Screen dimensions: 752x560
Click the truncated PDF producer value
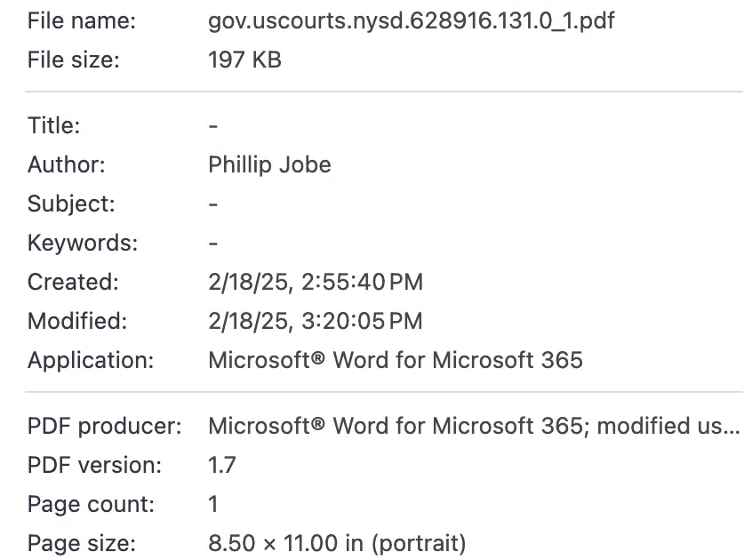(x=475, y=426)
